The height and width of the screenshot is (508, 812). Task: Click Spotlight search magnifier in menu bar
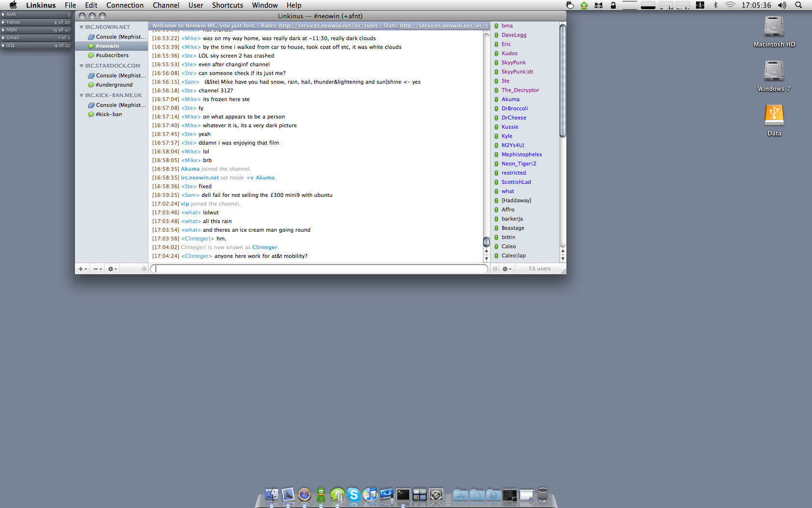click(798, 5)
